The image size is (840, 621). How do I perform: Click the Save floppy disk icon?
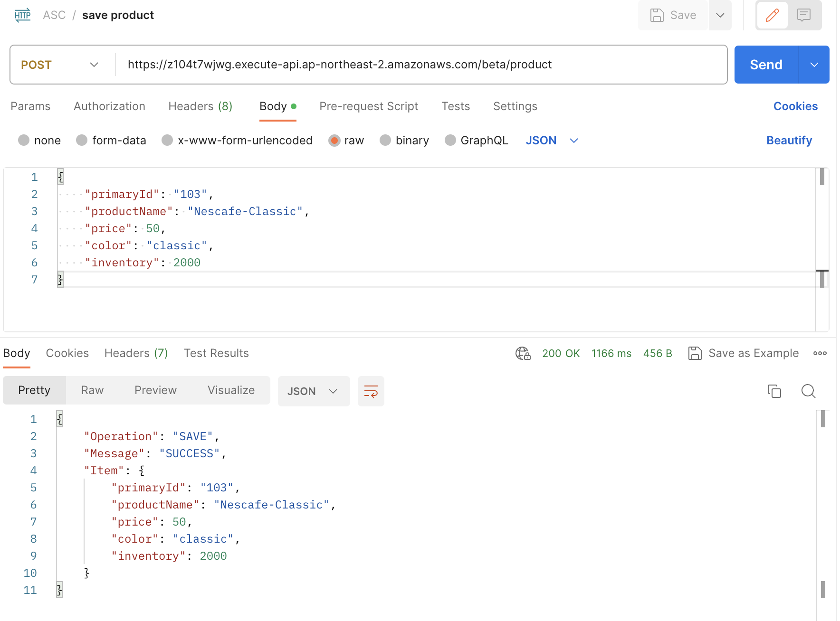[657, 15]
